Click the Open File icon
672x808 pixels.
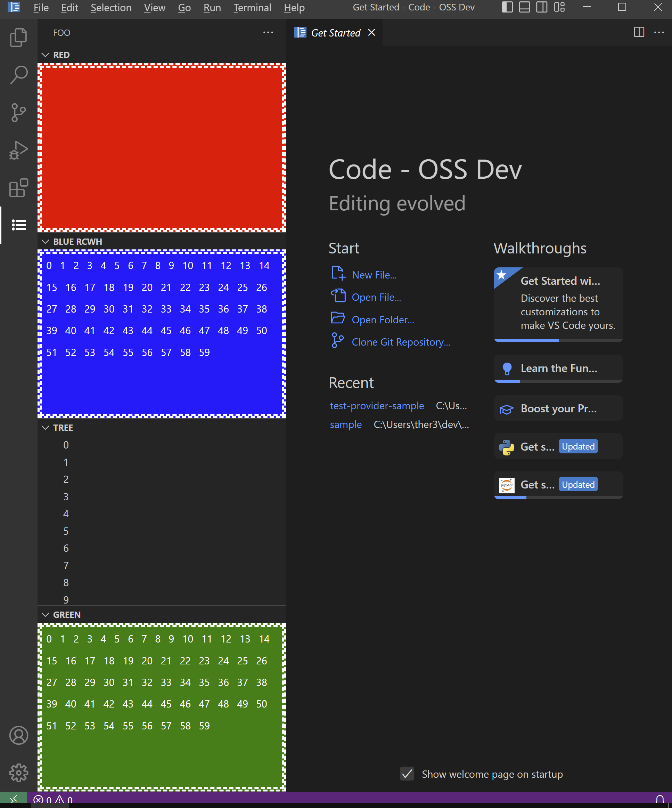[338, 296]
